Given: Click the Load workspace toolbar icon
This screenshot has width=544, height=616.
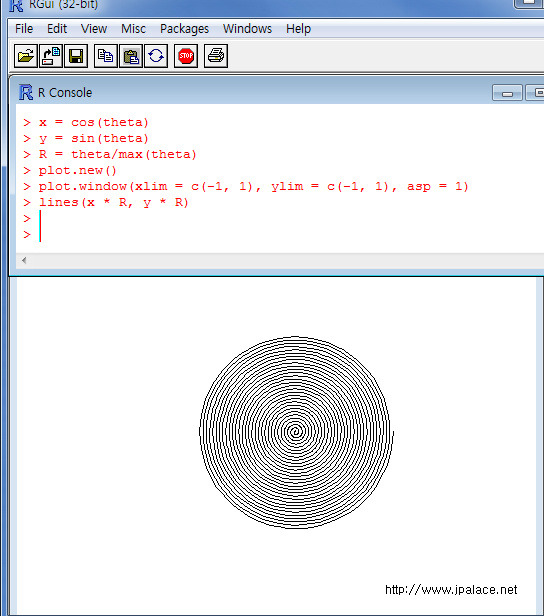Looking at the screenshot, I should [x=51, y=56].
